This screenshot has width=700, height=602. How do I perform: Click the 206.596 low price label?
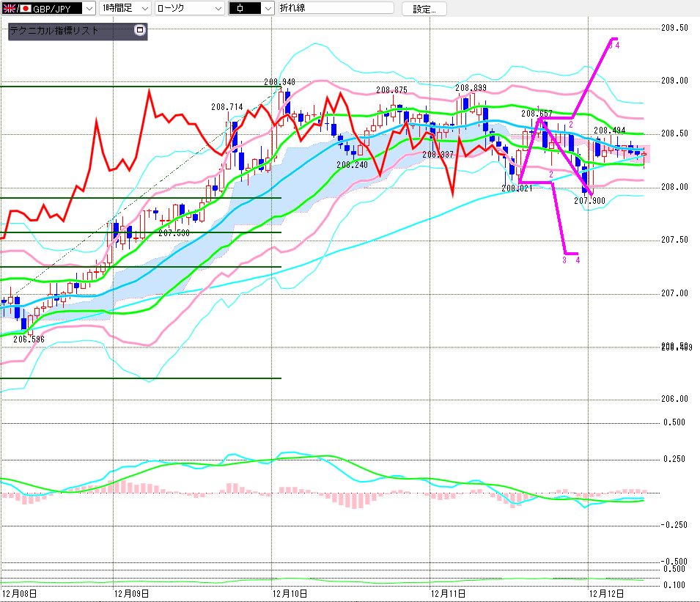point(28,339)
